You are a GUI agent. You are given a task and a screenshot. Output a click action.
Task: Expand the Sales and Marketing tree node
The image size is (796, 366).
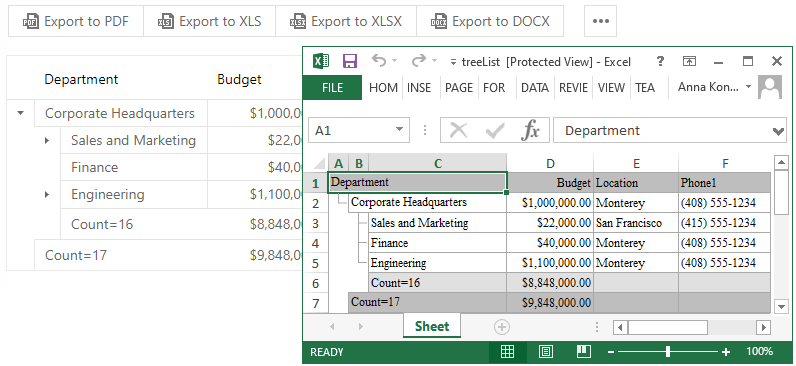click(x=47, y=141)
